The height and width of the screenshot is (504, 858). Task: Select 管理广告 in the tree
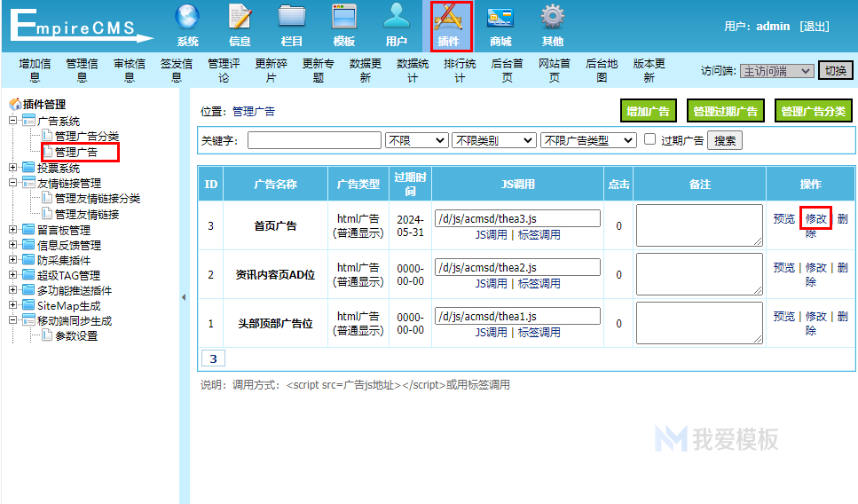(x=76, y=152)
